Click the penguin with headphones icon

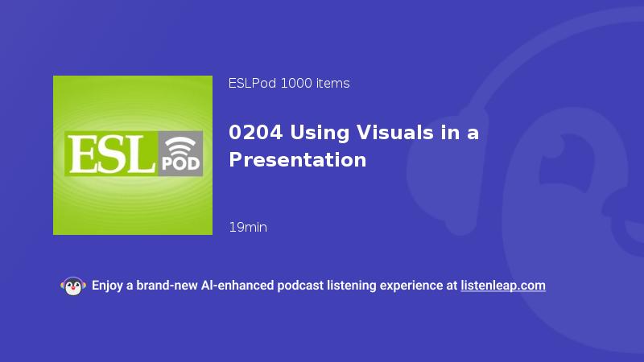(x=73, y=286)
